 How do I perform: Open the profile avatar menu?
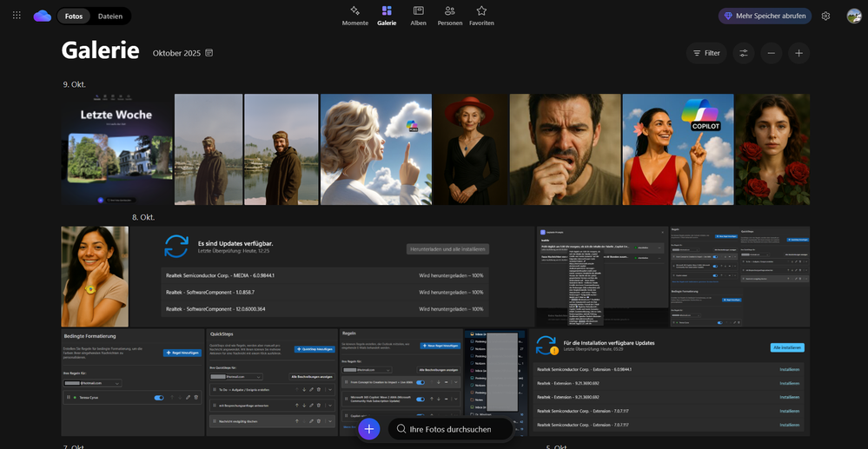coord(853,16)
